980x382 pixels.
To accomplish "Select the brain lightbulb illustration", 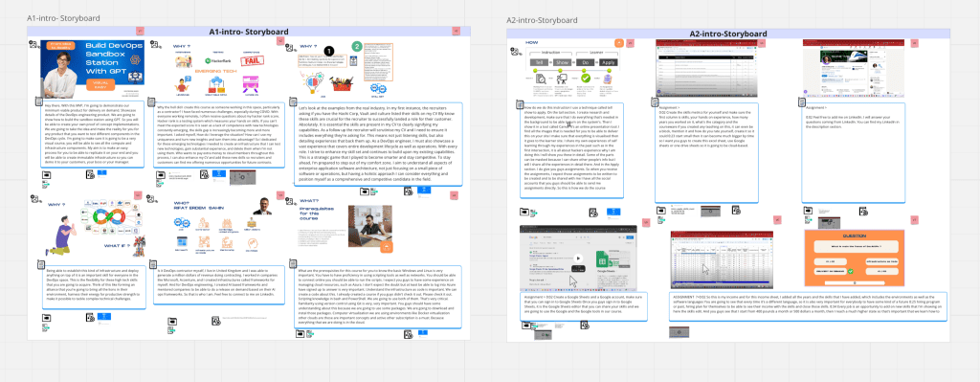I will tap(313, 82).
